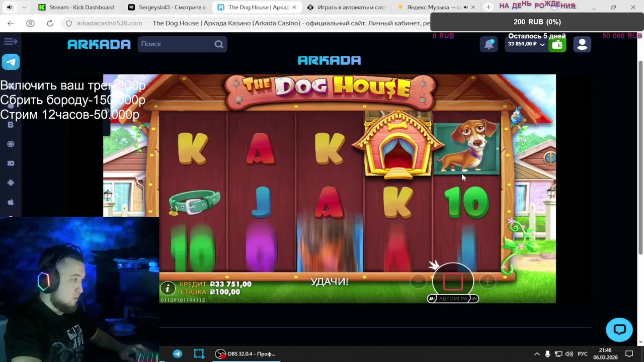
Task: Open the live chat support bubble
Action: (619, 330)
